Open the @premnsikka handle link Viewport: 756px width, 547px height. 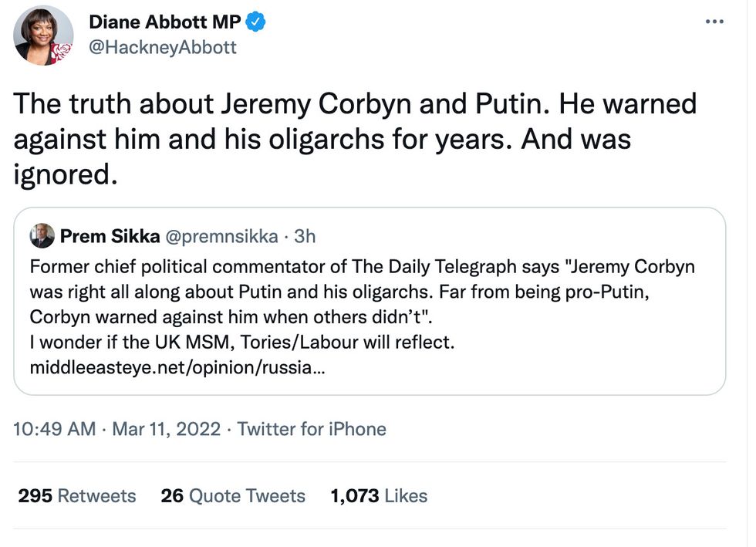pyautogui.click(x=224, y=236)
